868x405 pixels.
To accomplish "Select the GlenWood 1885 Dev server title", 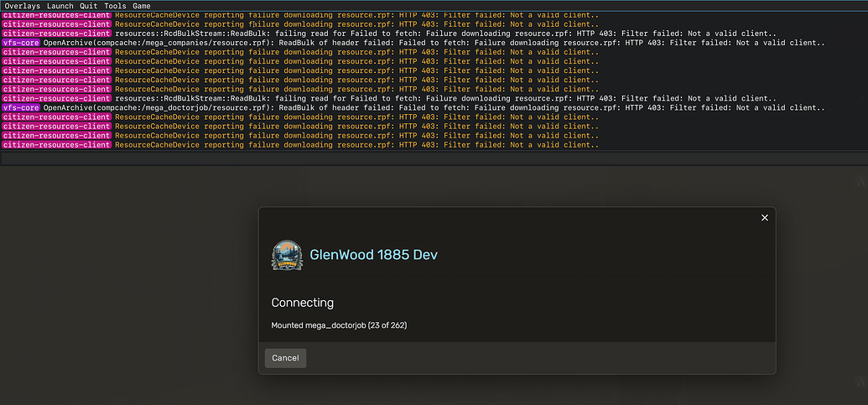I will (373, 255).
